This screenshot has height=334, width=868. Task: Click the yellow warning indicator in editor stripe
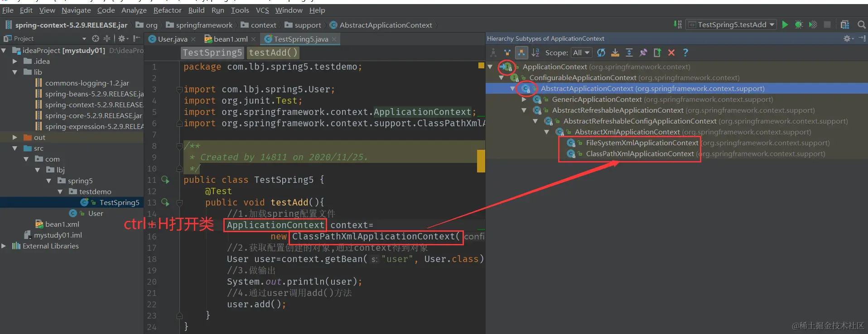(x=481, y=66)
